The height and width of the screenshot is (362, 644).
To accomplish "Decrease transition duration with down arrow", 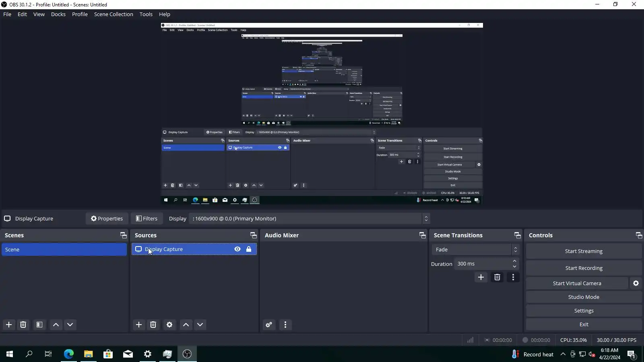I will 514,267.
